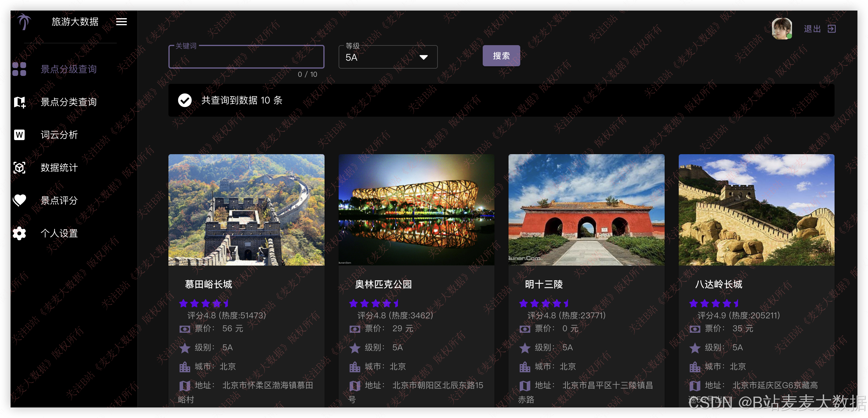Image resolution: width=868 pixels, height=418 pixels.
Task: Click the 票价: 0 元 text
Action: coord(556,329)
